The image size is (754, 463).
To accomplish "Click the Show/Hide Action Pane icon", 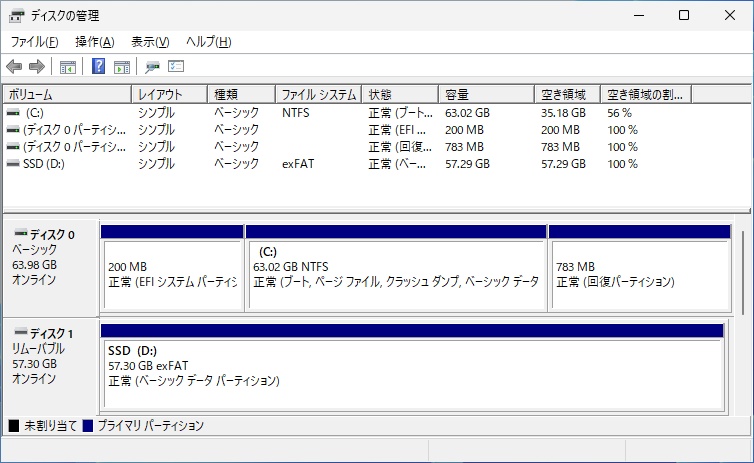I will tap(122, 67).
